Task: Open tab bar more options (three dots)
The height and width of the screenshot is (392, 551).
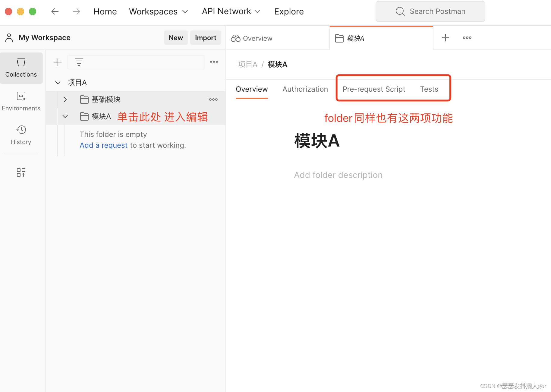Action: point(467,38)
